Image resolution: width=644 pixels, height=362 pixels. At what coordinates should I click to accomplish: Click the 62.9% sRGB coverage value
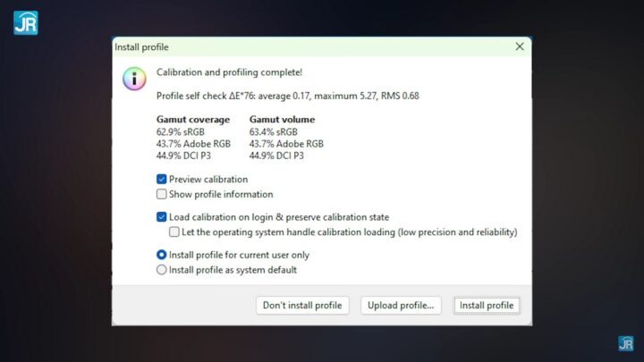(x=180, y=131)
